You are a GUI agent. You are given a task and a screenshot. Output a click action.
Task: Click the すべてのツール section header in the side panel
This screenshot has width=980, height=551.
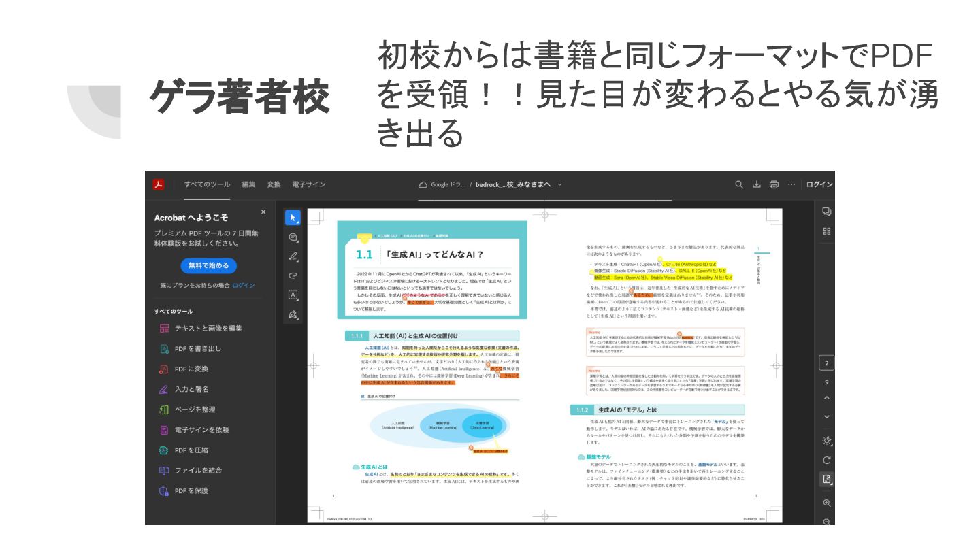click(x=174, y=311)
